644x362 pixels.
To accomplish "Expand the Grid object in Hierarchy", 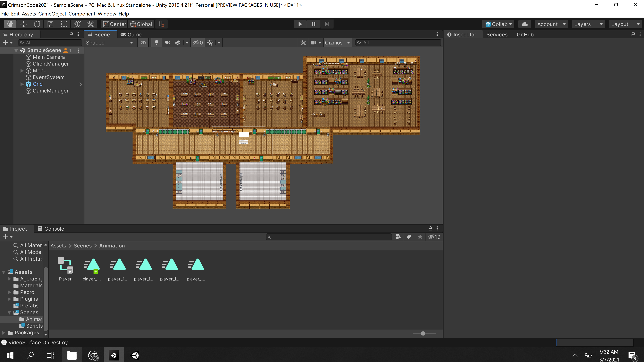I will [22, 84].
